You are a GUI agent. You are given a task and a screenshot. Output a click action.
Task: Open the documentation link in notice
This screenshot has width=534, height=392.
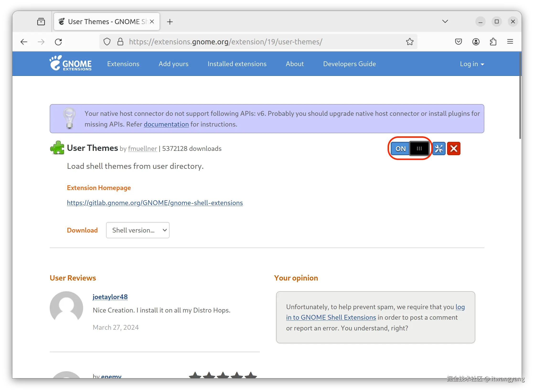(x=166, y=124)
